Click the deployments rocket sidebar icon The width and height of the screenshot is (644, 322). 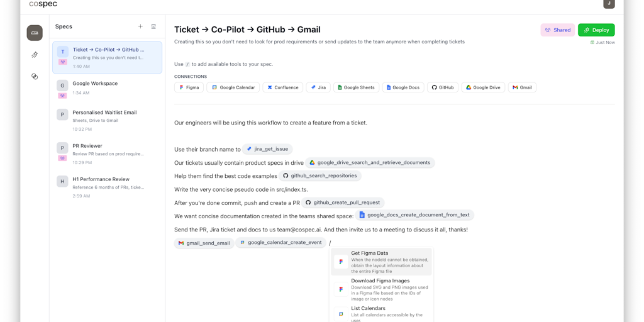(35, 55)
